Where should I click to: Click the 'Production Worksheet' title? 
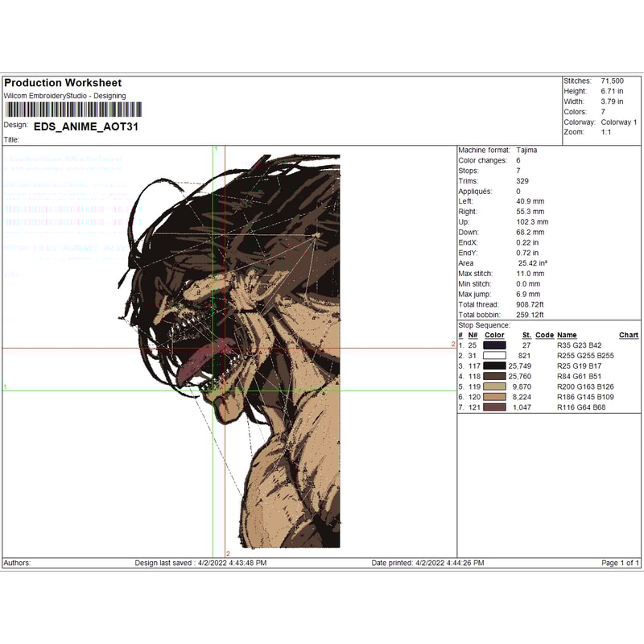point(63,83)
